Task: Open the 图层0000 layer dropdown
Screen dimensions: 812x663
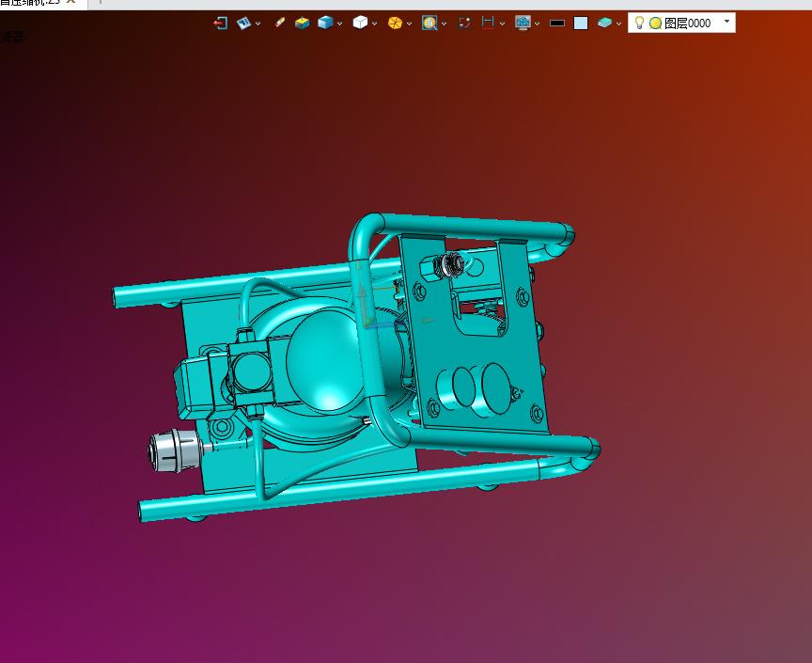Action: pyautogui.click(x=726, y=22)
